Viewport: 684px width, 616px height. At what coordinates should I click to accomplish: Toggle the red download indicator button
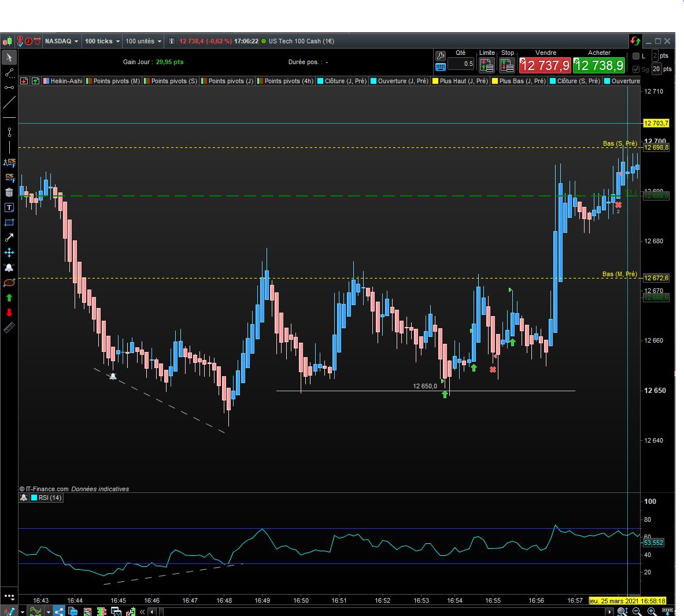(24, 81)
